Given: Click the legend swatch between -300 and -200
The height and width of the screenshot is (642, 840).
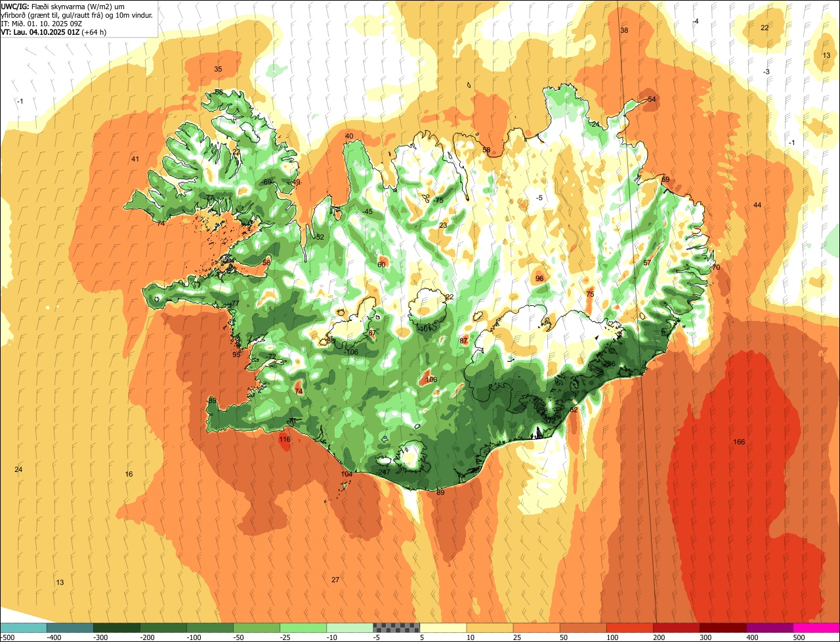Looking at the screenshot, I should 117,628.
